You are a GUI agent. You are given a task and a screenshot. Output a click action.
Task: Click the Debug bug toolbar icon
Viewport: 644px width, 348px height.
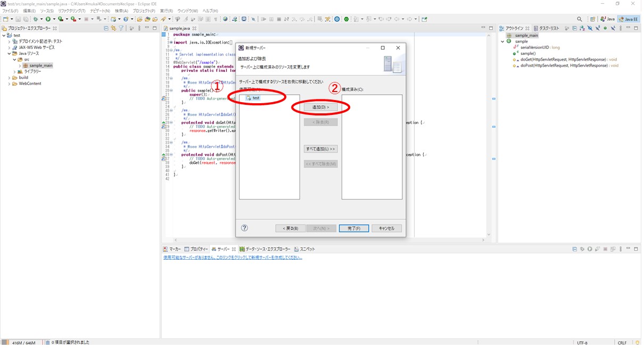pos(35,19)
